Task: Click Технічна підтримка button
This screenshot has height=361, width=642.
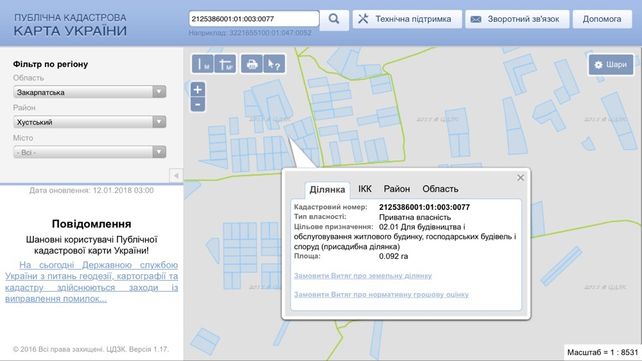Action: click(x=407, y=19)
